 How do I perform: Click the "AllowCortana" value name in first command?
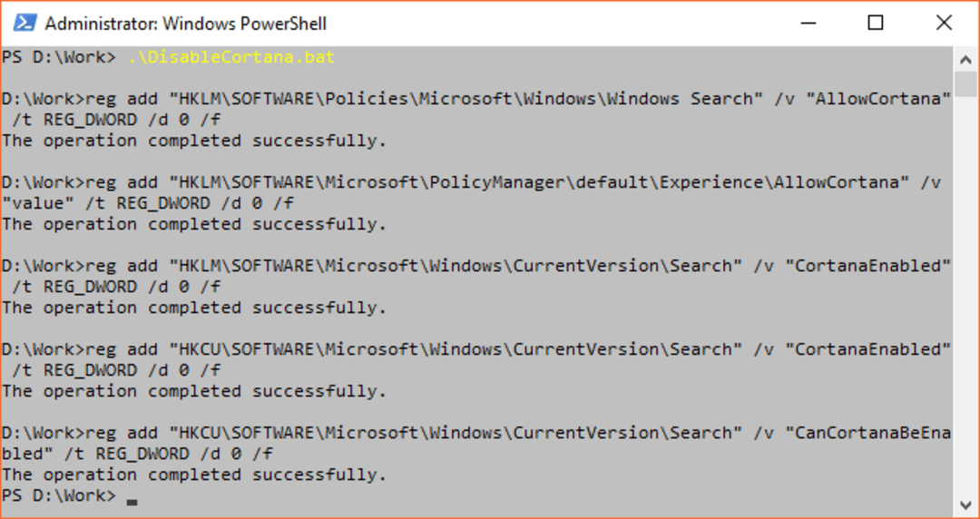click(x=873, y=99)
